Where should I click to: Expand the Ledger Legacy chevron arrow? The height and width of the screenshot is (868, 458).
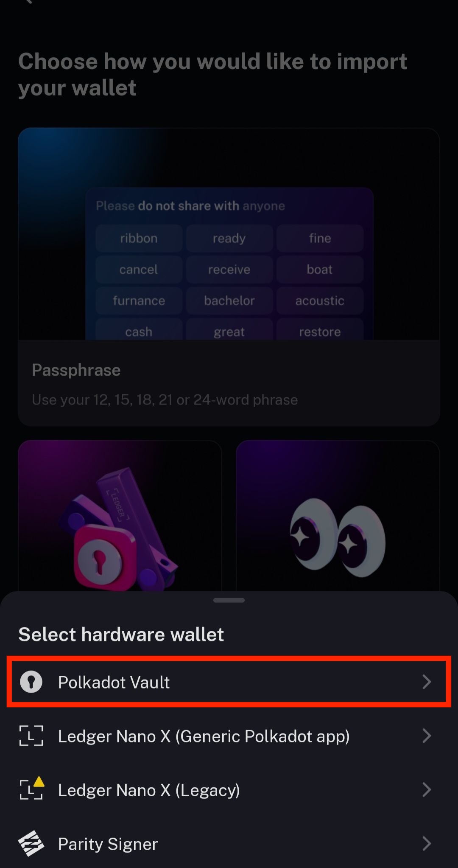[427, 790]
